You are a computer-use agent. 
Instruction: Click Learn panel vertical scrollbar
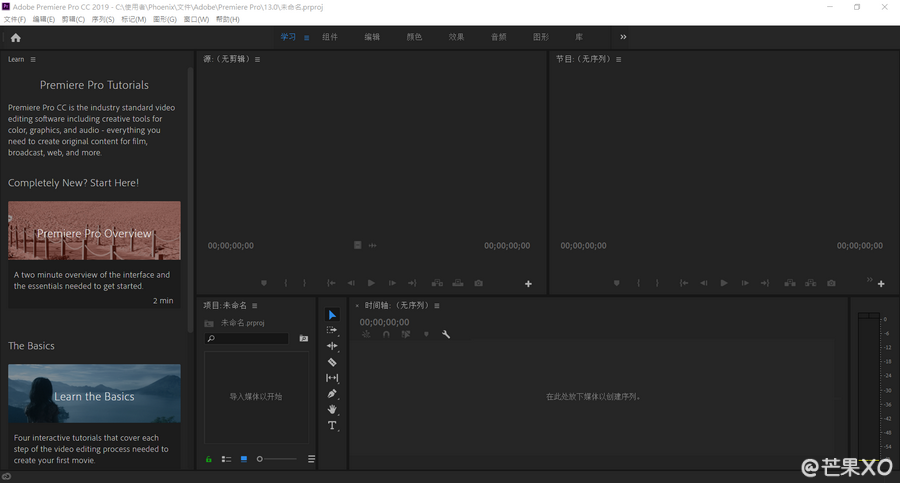[190, 200]
